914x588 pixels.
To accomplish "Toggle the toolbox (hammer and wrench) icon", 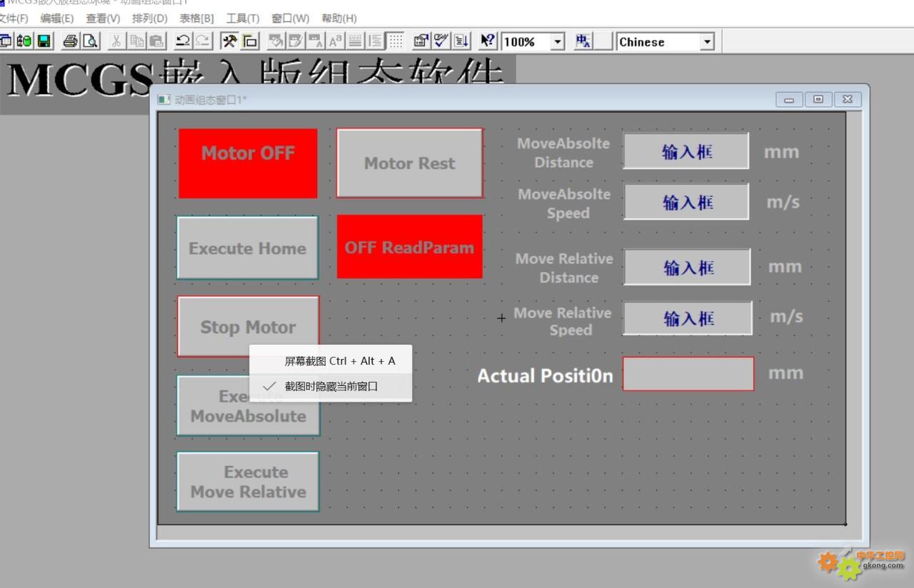I will [x=229, y=41].
